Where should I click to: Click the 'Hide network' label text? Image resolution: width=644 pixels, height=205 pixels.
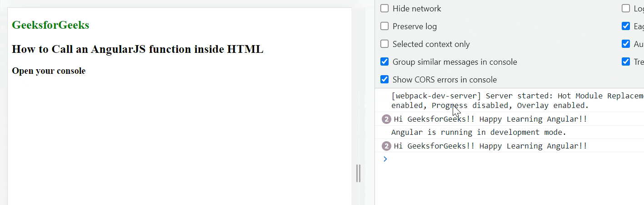(417, 9)
